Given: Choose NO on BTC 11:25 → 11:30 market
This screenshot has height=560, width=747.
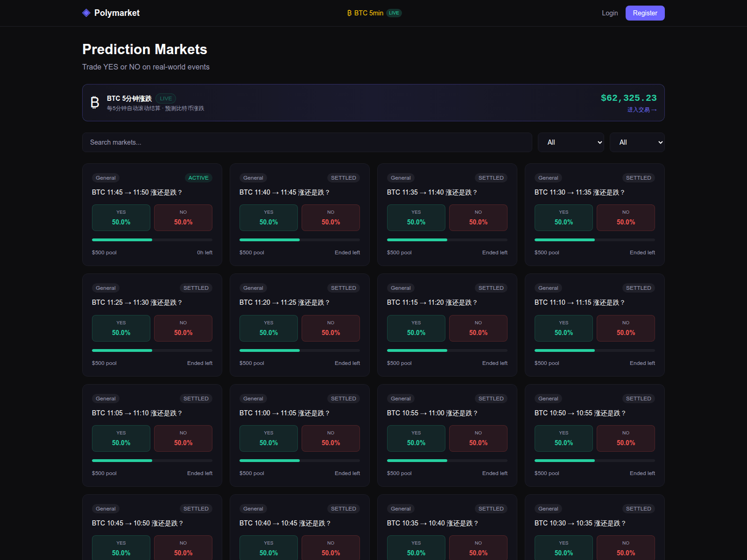Looking at the screenshot, I should pyautogui.click(x=183, y=328).
